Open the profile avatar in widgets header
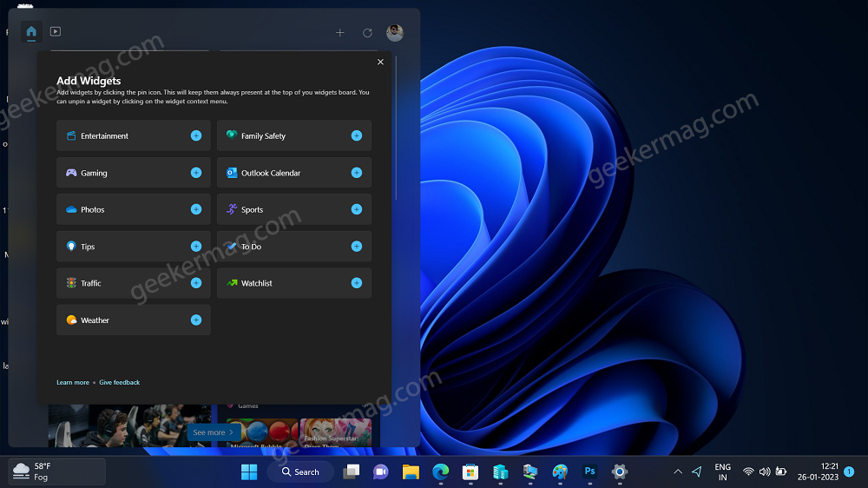868x488 pixels. [395, 33]
